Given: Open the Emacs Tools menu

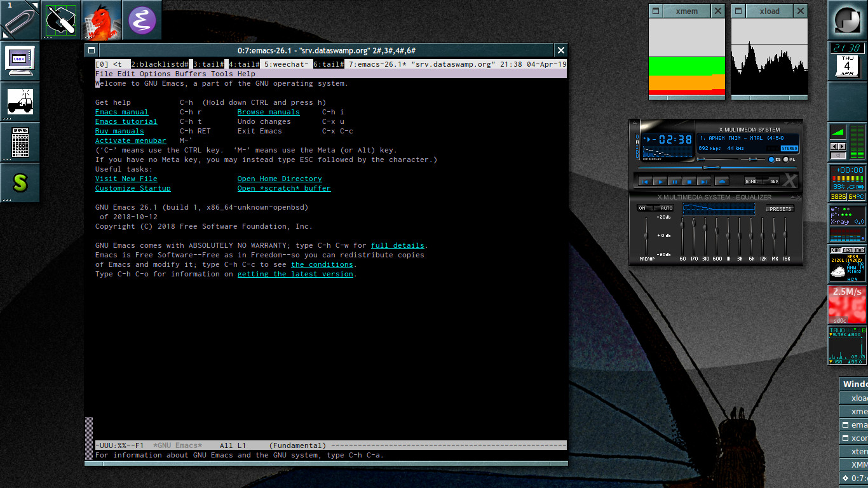Looking at the screenshot, I should [222, 74].
